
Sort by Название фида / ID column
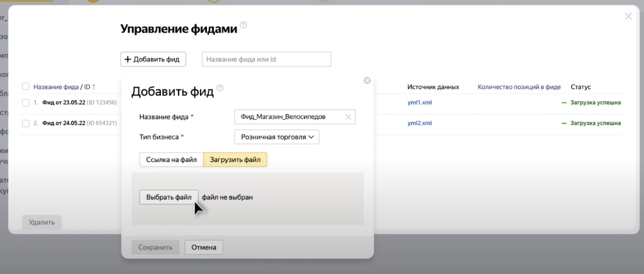click(x=65, y=87)
